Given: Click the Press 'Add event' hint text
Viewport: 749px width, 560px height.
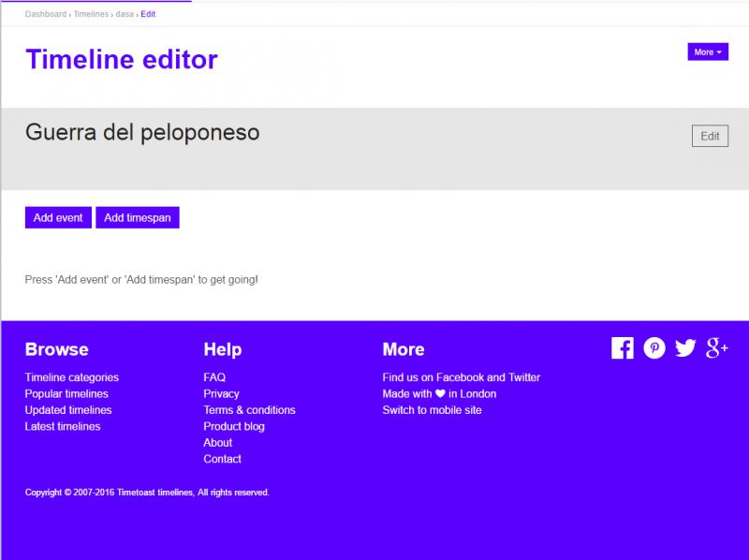Looking at the screenshot, I should [141, 279].
